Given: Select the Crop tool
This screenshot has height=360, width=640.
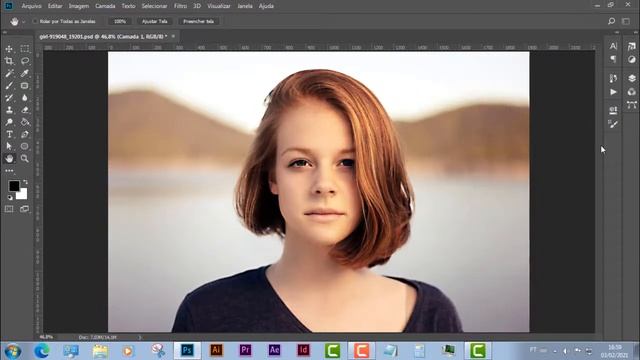Looking at the screenshot, I should [x=9, y=61].
